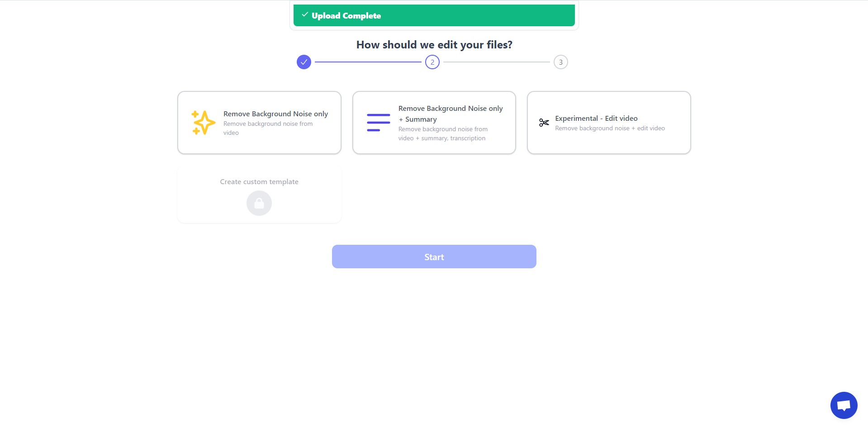
Task: Click the "How should we edit your files?" heading
Action: click(x=434, y=45)
